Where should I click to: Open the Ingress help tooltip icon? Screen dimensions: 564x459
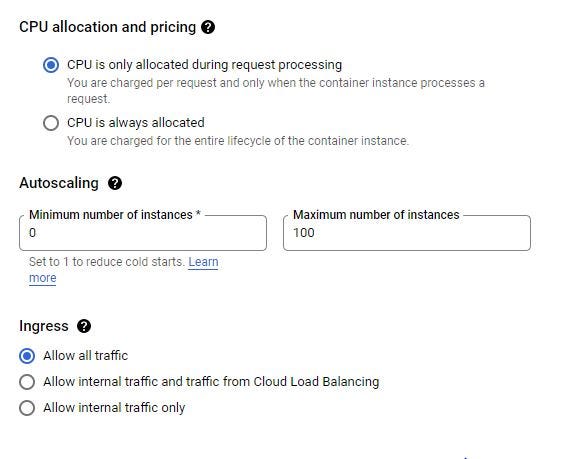click(x=84, y=326)
